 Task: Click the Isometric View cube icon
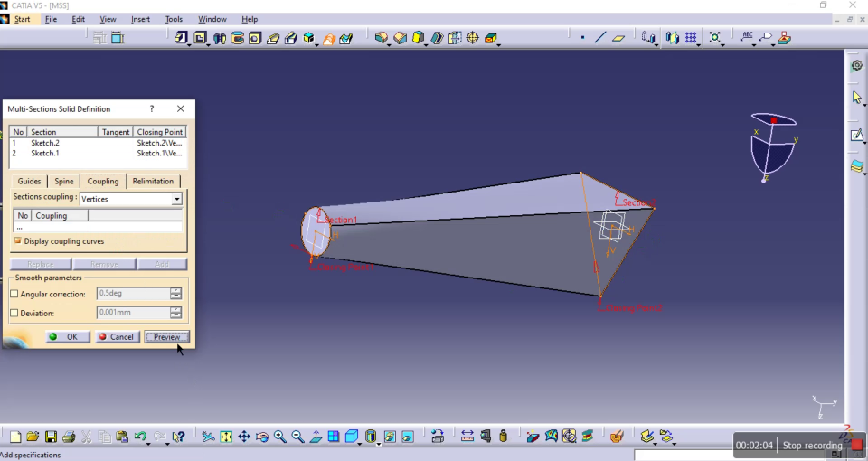coord(351,437)
